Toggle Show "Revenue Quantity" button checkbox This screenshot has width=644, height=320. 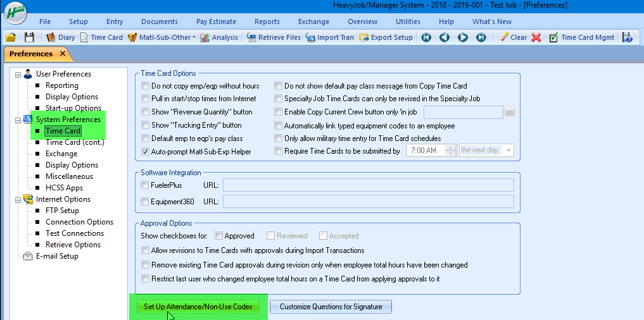145,112
